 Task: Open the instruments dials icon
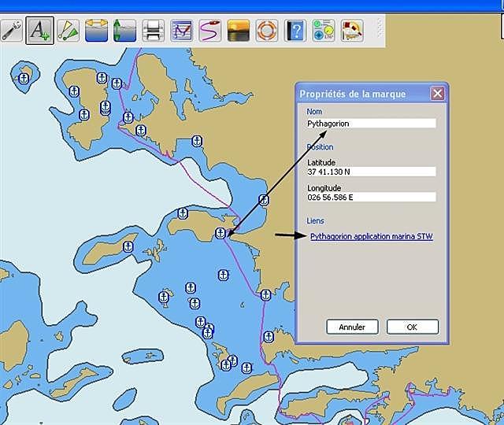point(324,31)
